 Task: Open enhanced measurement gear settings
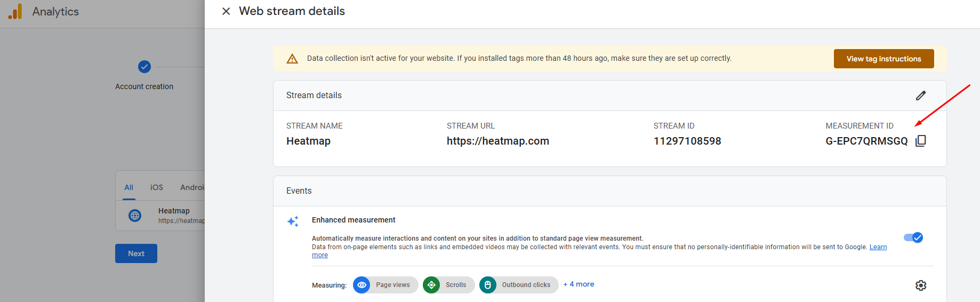click(921, 285)
